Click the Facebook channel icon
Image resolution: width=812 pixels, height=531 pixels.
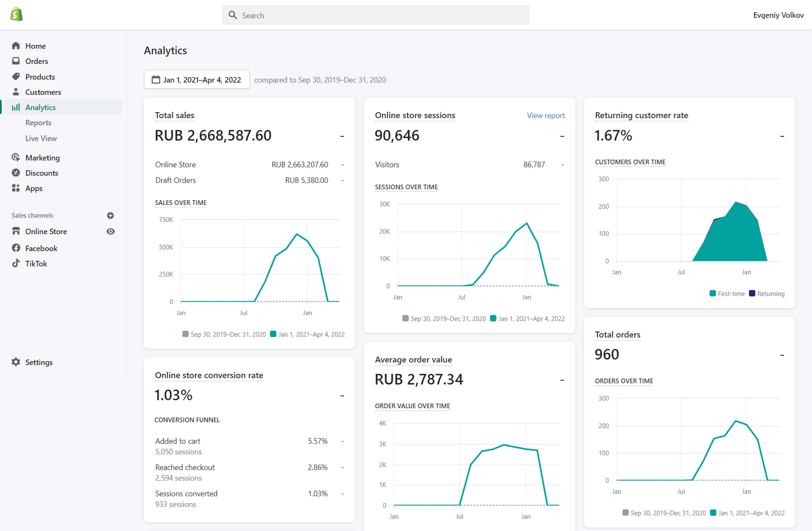(16, 248)
